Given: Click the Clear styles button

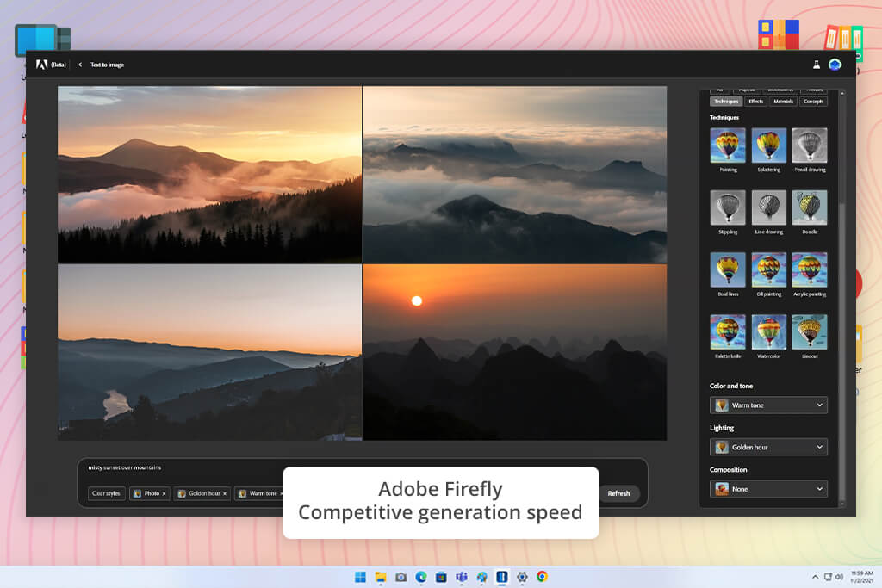Looking at the screenshot, I should (x=106, y=493).
